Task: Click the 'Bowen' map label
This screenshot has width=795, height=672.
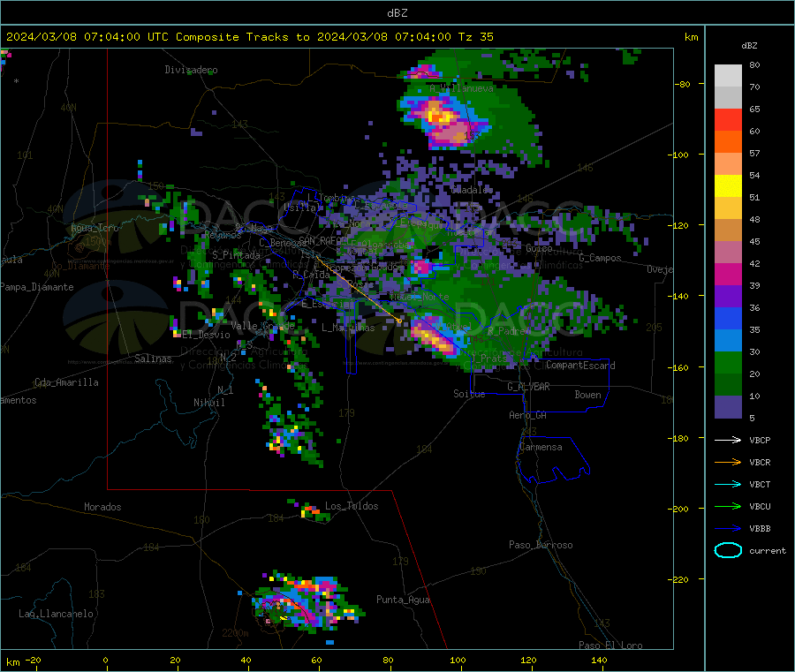Action: 587,395
